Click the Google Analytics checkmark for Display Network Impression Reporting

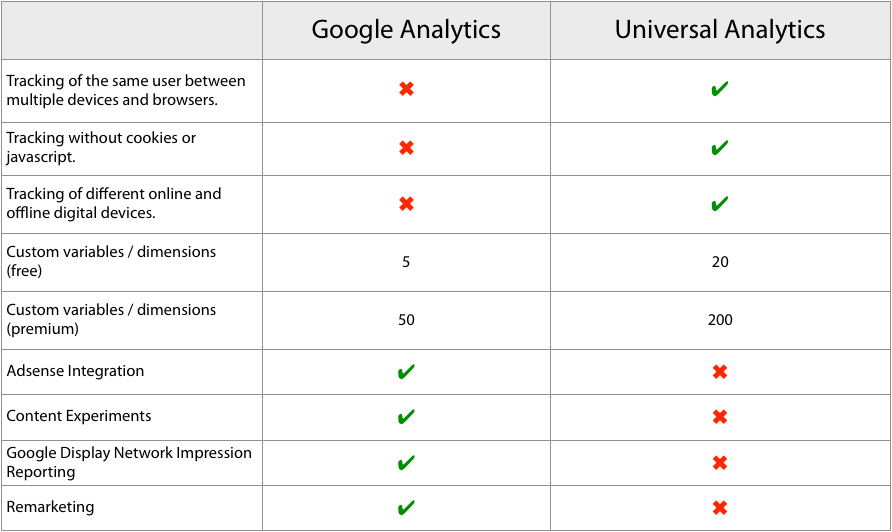(x=406, y=463)
